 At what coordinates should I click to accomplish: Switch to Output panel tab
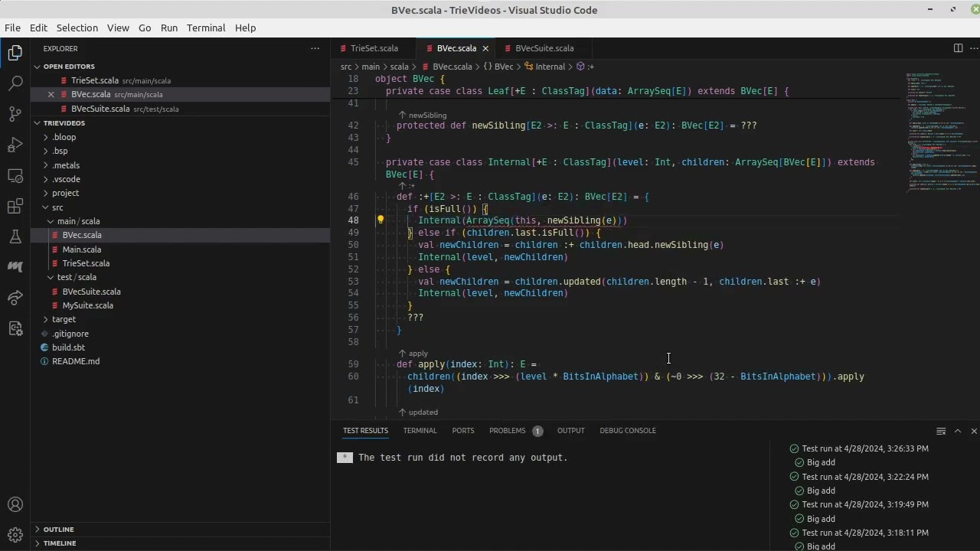570,431
